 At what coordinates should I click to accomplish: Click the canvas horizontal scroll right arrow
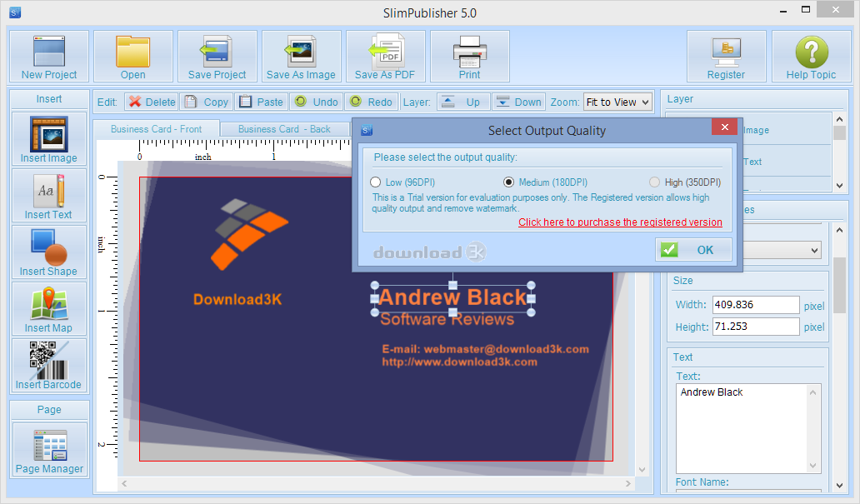(x=628, y=483)
